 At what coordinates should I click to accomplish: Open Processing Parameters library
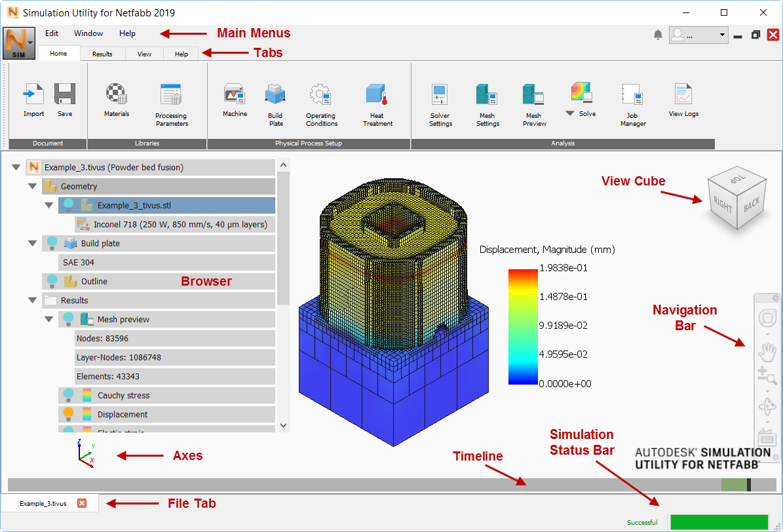pos(171,94)
